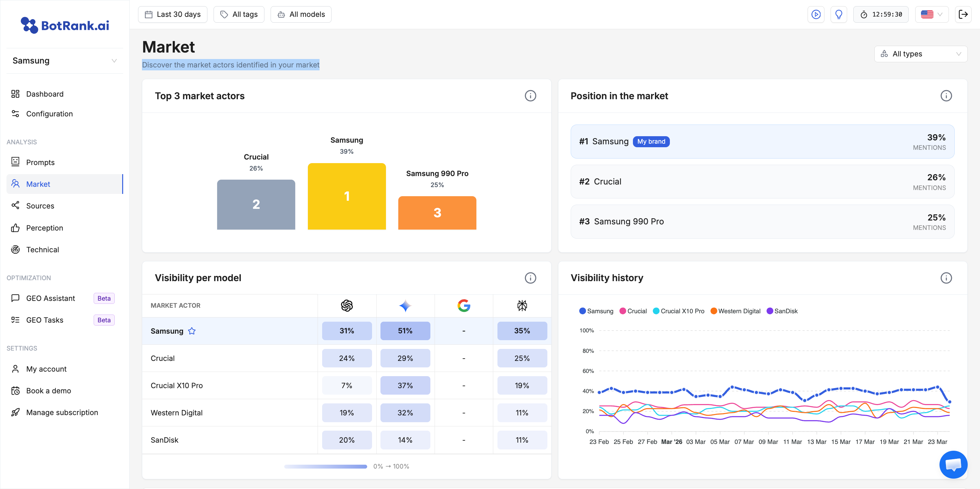
Task: Click the play icon in top bar
Action: tap(816, 15)
